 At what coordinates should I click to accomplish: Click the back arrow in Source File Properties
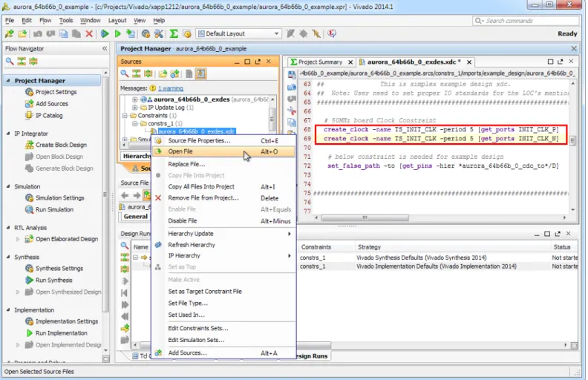125,195
